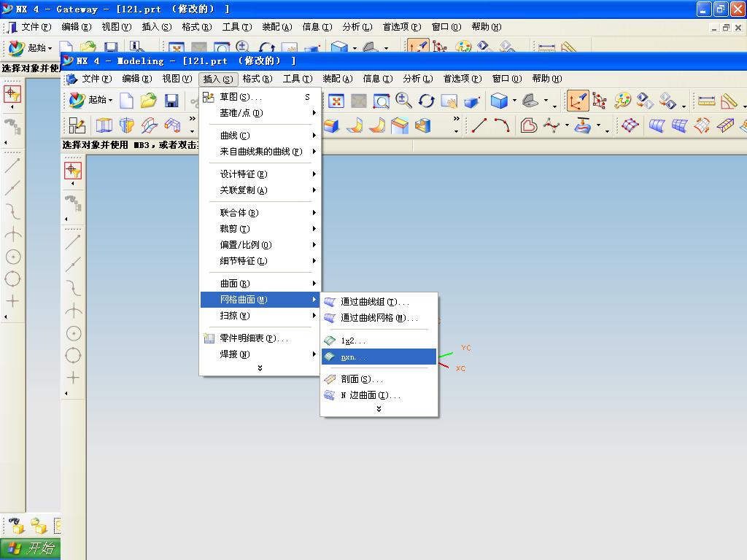Click the Save diskette icon in Modeling toolbar

(x=171, y=101)
